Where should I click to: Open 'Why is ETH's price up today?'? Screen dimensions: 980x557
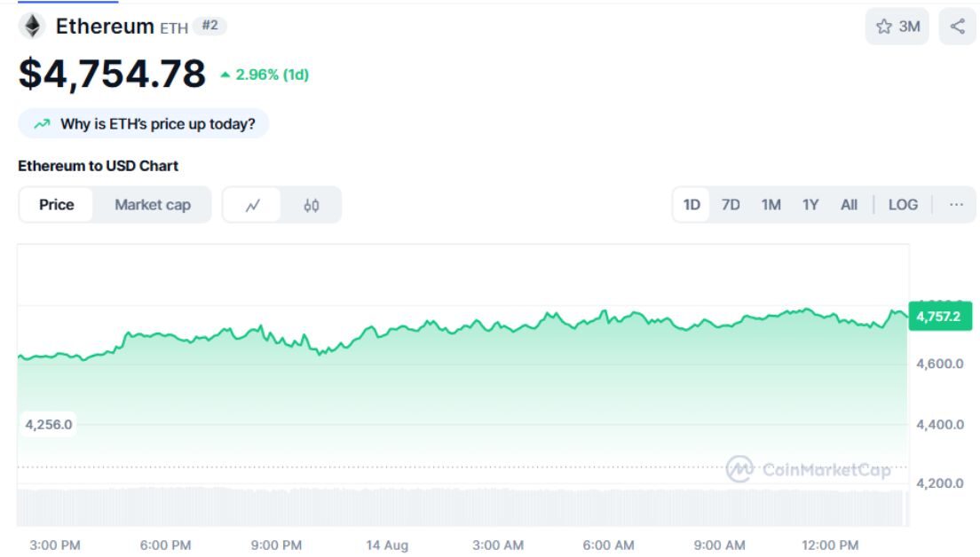tap(144, 123)
